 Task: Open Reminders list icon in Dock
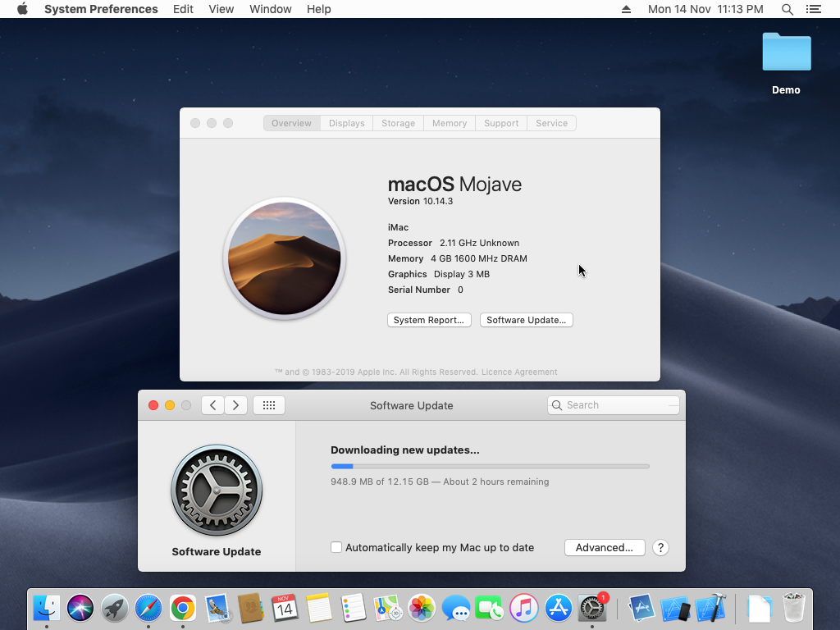(353, 608)
